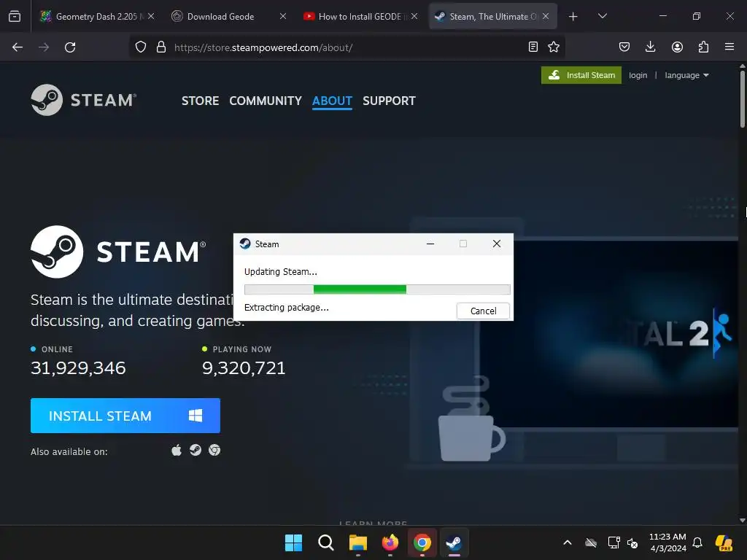Open tracking protection shield icon

pyautogui.click(x=141, y=47)
